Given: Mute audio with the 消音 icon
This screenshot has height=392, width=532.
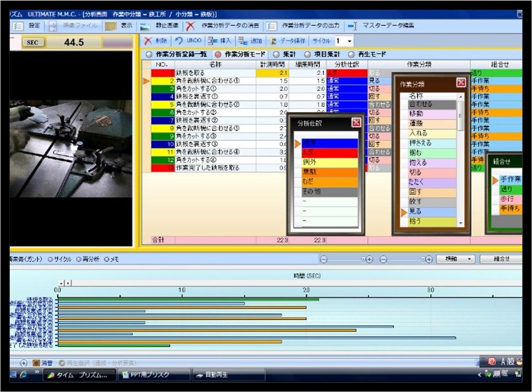Looking at the screenshot, I should click(x=36, y=363).
